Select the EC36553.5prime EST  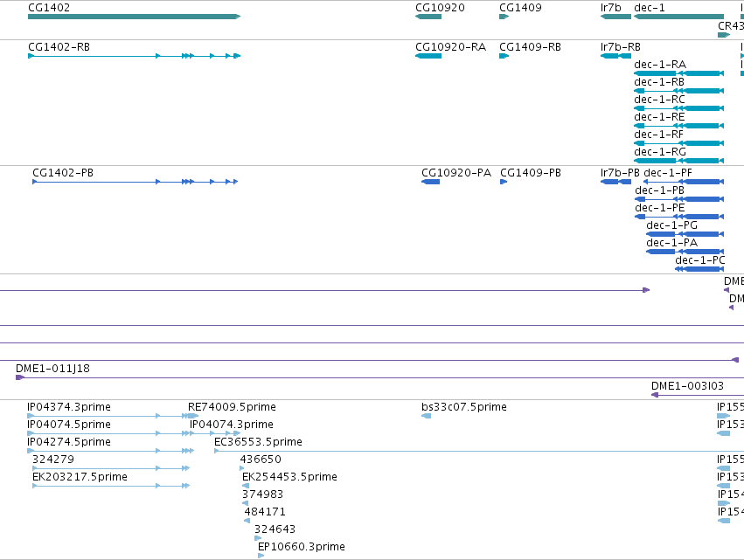[479, 451]
